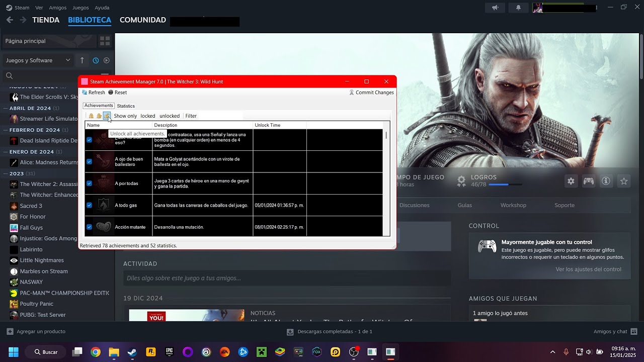Click the achievement Filter text field
The image size is (644, 362).
pyautogui.click(x=220, y=116)
